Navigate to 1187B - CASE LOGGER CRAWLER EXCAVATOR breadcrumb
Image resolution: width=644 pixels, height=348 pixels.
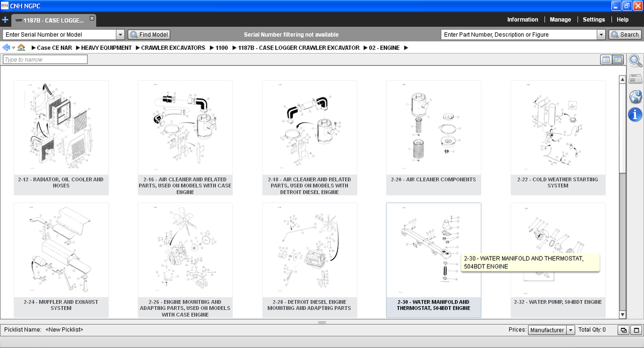(x=299, y=48)
